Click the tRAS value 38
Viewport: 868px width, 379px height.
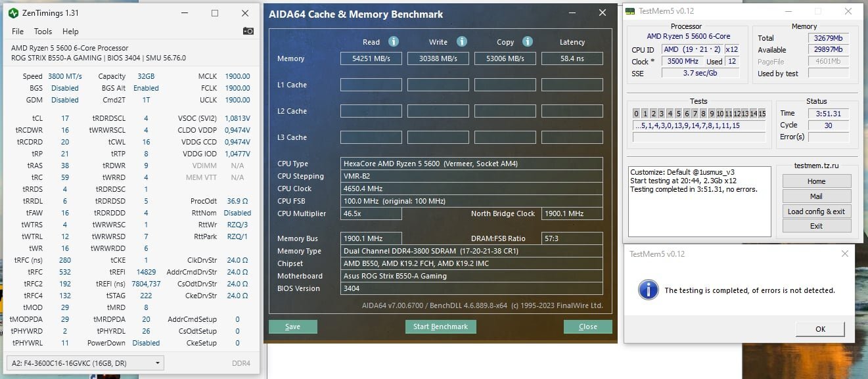(x=65, y=166)
